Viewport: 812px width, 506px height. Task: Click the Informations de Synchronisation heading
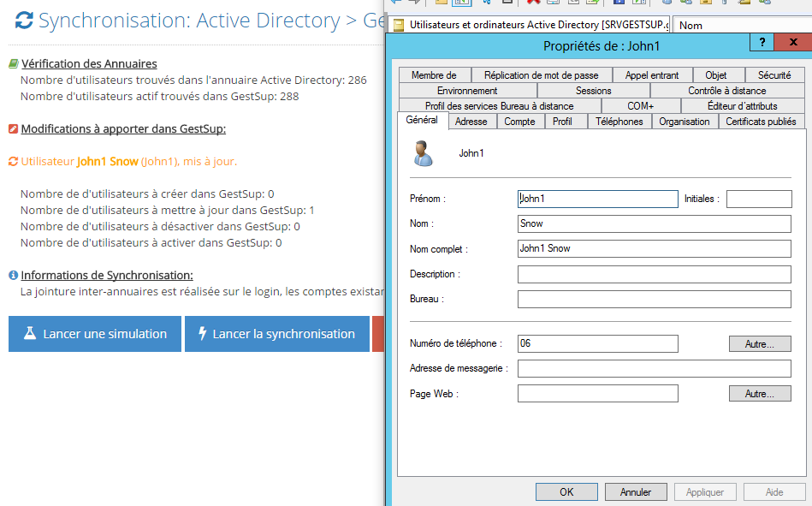click(107, 276)
